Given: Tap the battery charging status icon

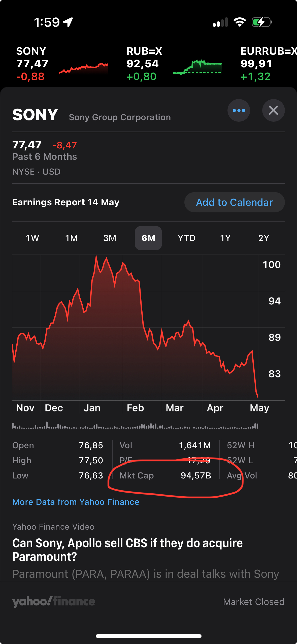Looking at the screenshot, I should (x=262, y=22).
